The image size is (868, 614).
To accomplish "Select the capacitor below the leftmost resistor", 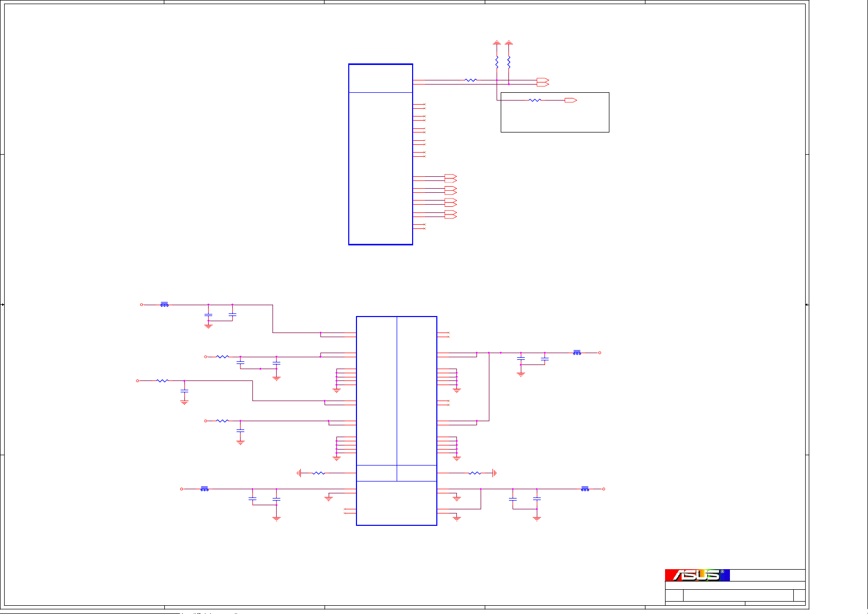I will tap(184, 391).
